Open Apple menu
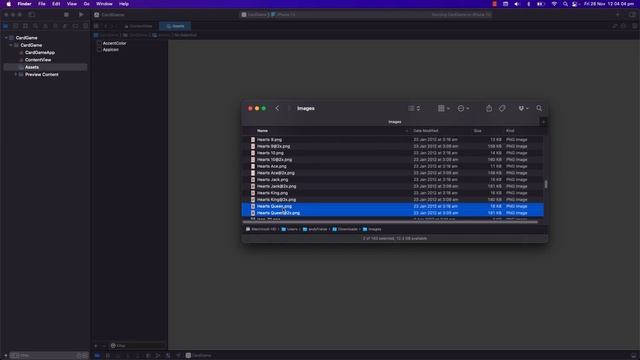The height and width of the screenshot is (360, 640). [x=9, y=4]
